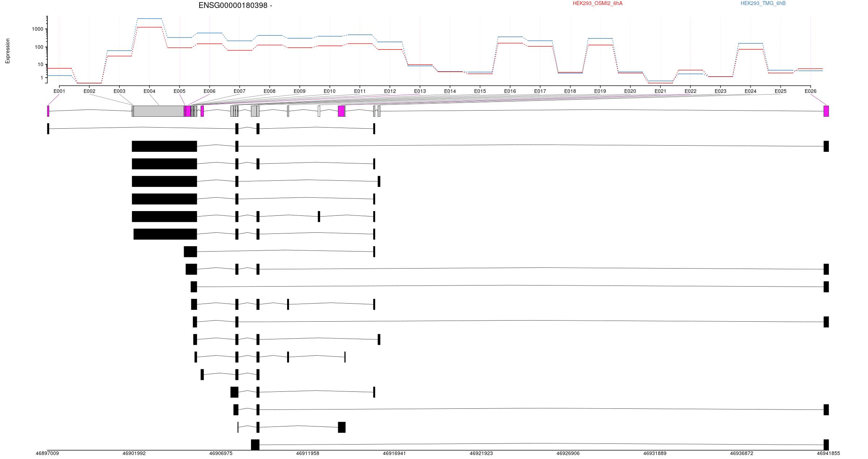Click exon label E008
The width and height of the screenshot is (868, 459).
(x=269, y=91)
